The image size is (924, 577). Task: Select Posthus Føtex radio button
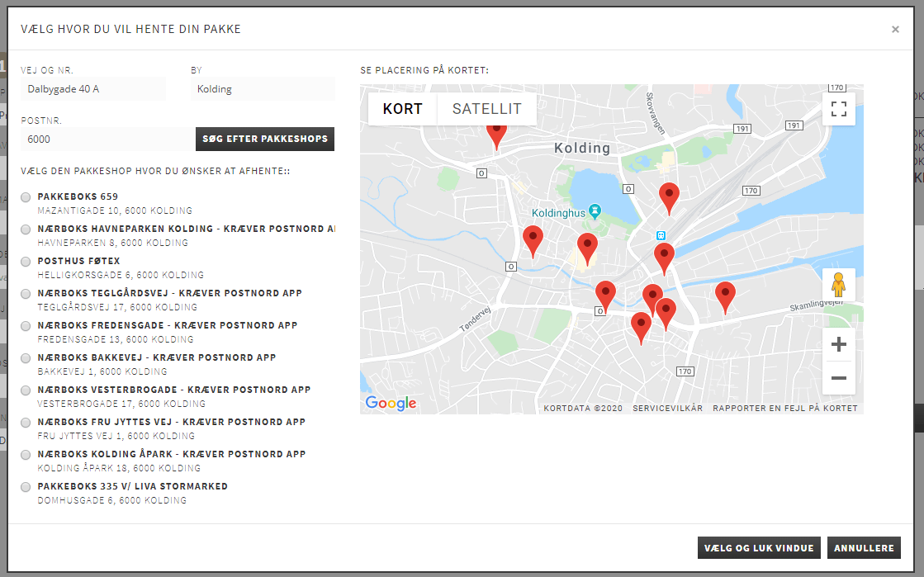pyautogui.click(x=26, y=262)
